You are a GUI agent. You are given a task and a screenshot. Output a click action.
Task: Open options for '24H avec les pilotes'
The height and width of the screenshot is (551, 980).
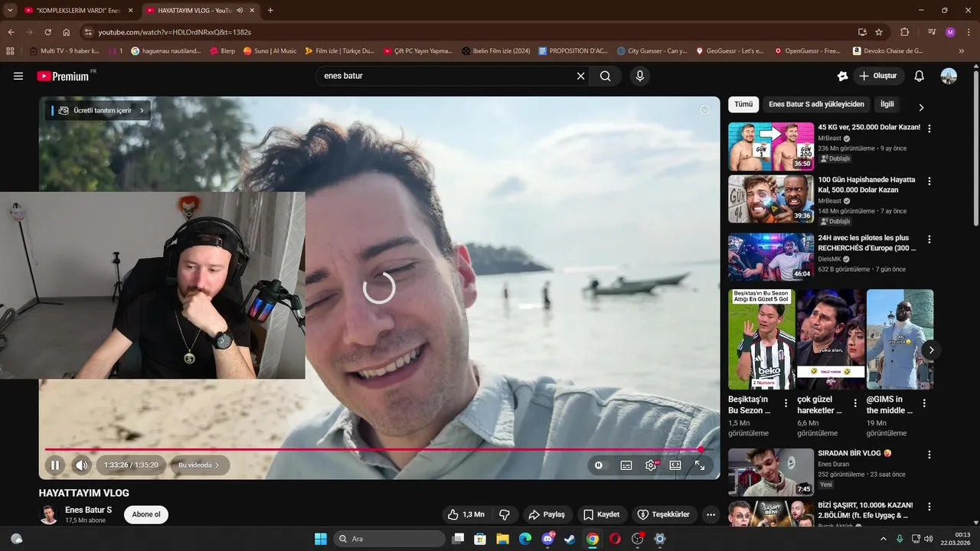929,239
